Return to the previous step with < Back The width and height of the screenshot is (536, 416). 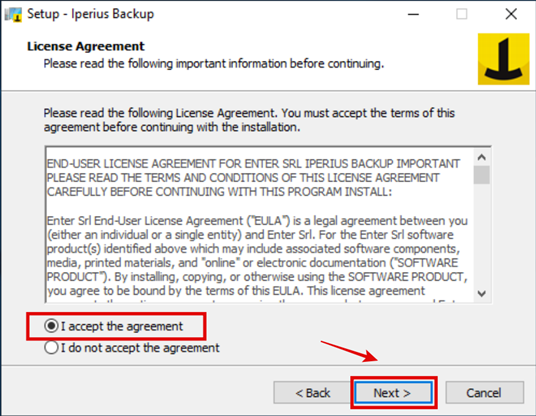(312, 393)
